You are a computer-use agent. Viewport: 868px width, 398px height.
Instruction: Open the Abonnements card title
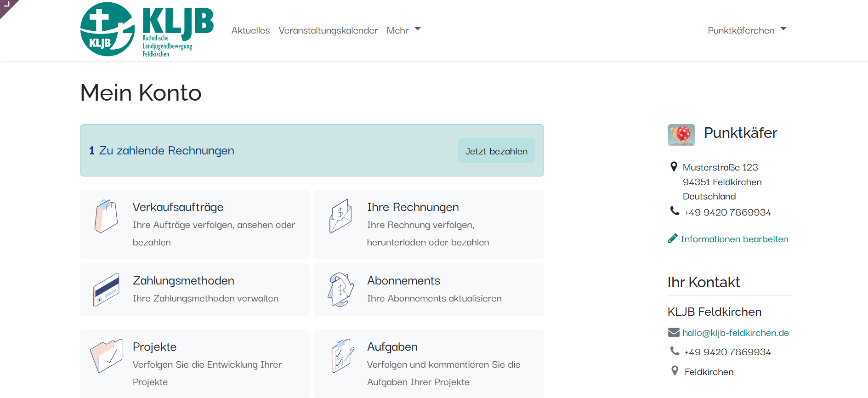pyautogui.click(x=403, y=281)
